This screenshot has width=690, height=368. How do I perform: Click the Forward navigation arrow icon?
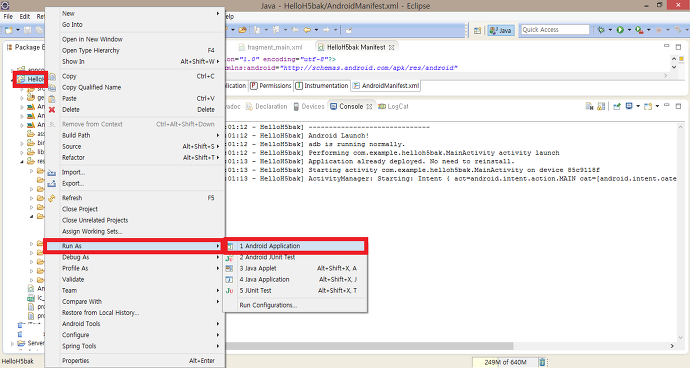(326, 30)
